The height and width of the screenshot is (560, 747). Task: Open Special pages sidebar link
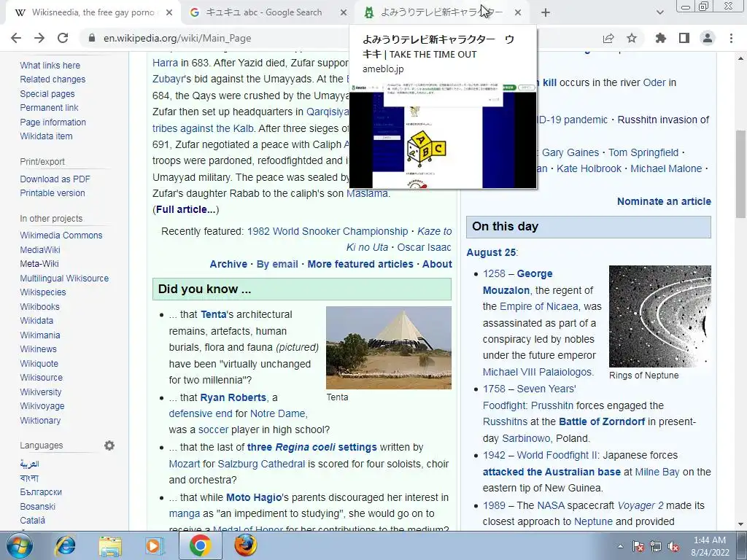point(47,94)
